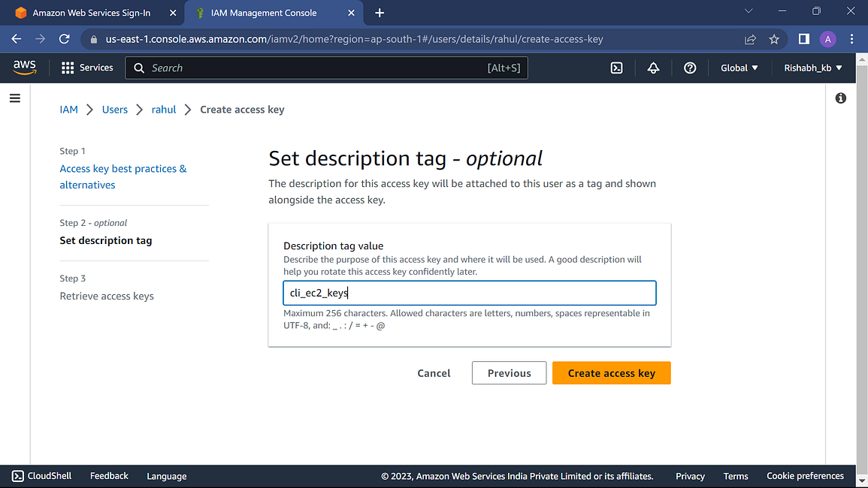Open the tab search chevron
868x488 pixels.
(x=749, y=11)
